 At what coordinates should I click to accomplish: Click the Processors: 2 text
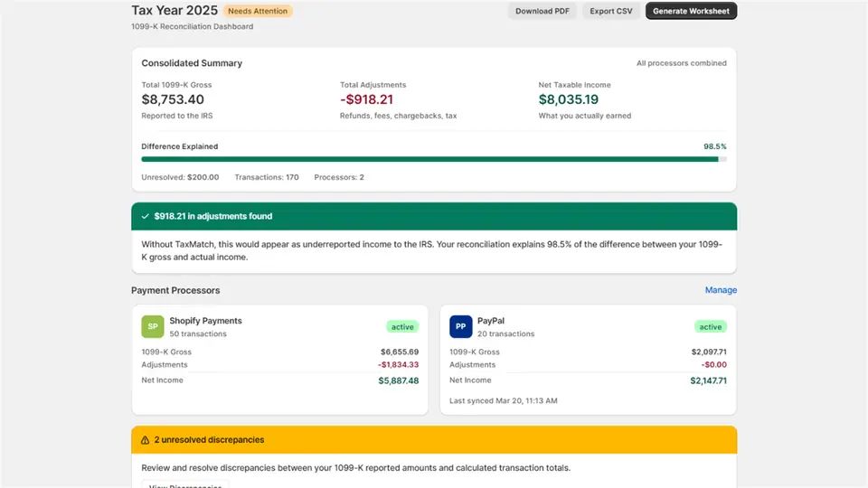coord(339,178)
